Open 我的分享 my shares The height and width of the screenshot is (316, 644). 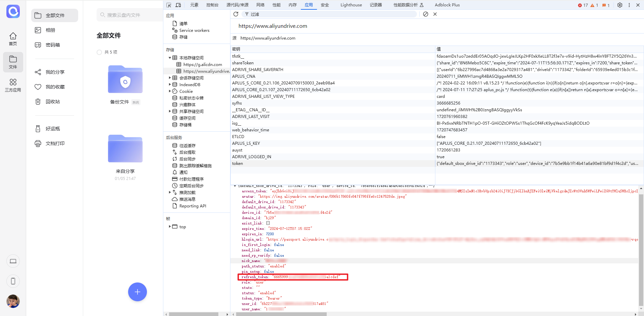point(55,72)
